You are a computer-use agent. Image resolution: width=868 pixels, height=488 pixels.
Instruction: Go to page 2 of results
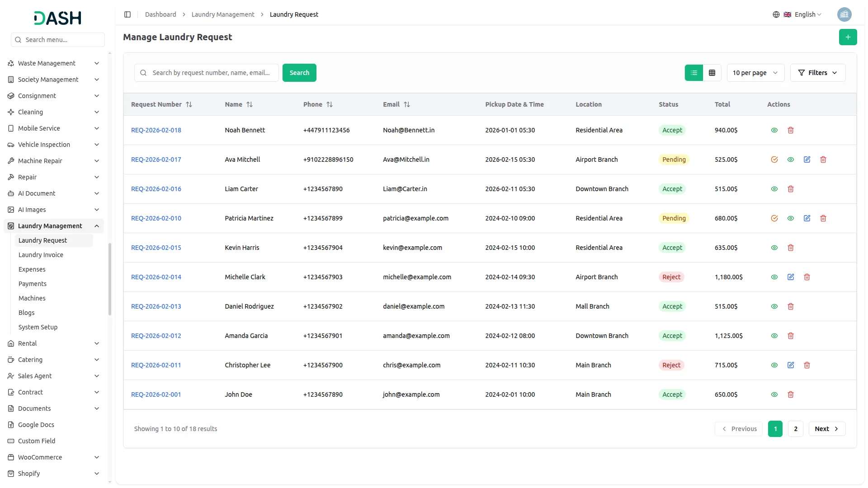tap(795, 429)
